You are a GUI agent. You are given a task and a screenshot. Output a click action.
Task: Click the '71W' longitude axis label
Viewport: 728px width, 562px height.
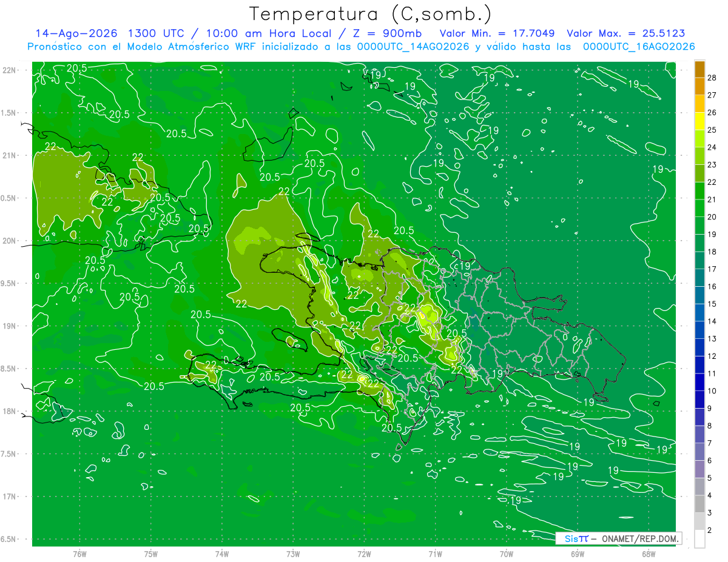point(435,554)
